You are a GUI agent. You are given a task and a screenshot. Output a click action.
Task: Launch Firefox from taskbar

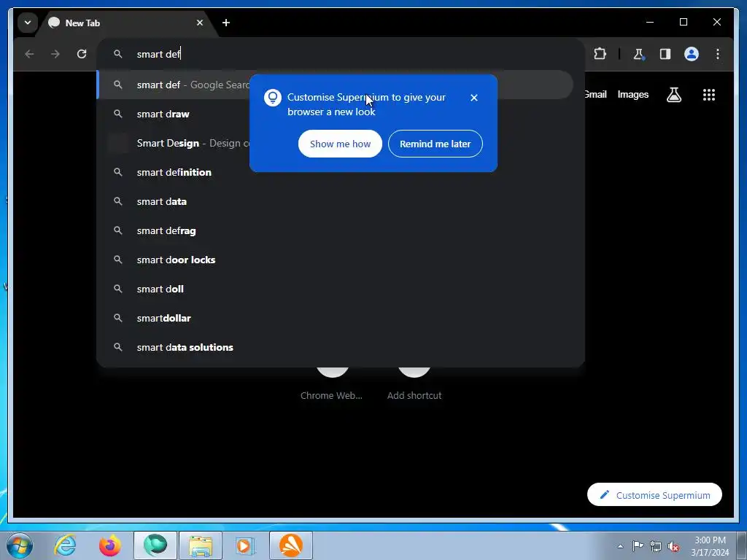(110, 545)
